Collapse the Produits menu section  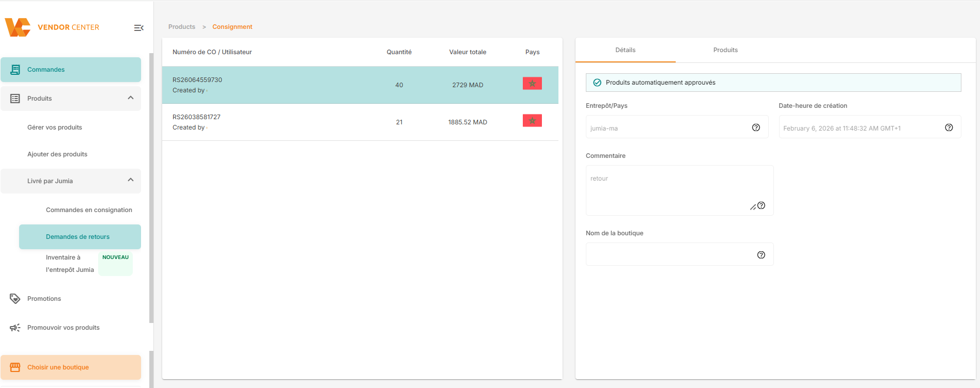coord(131,98)
